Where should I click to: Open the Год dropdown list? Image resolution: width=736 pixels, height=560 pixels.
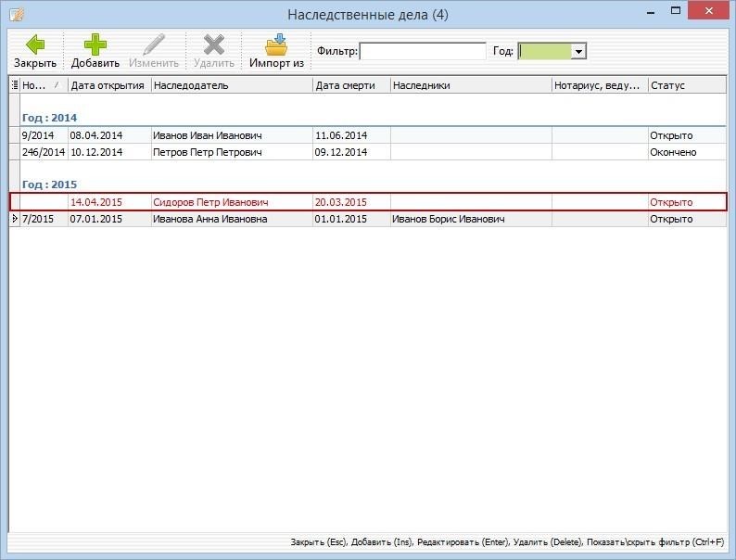[x=578, y=52]
